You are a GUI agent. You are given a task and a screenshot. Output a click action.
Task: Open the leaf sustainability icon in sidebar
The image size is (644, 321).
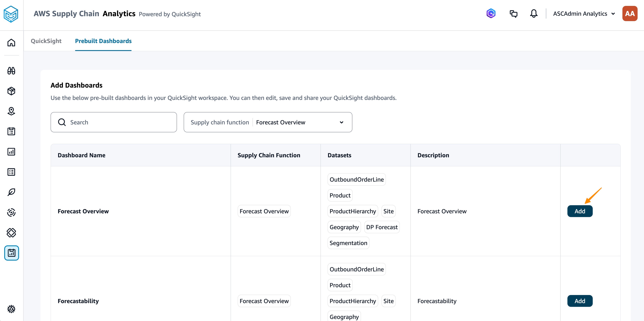click(11, 192)
